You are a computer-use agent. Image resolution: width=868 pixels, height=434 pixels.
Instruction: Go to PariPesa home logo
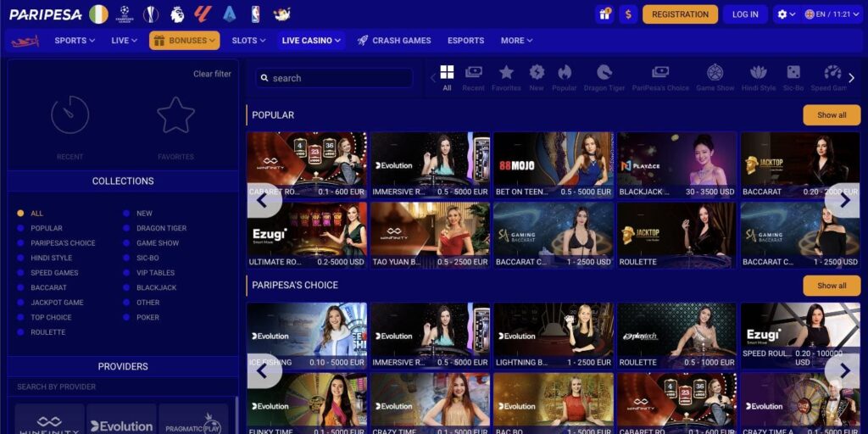click(x=46, y=15)
